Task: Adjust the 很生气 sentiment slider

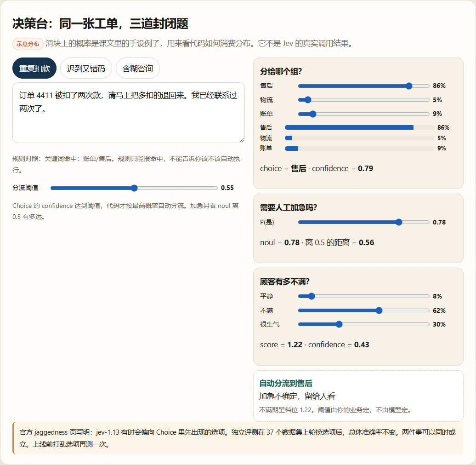Action: click(x=364, y=324)
